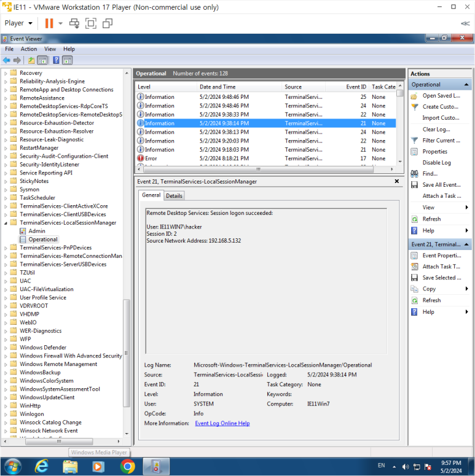Click the EN language indicator
475x476 pixels.
point(382,466)
